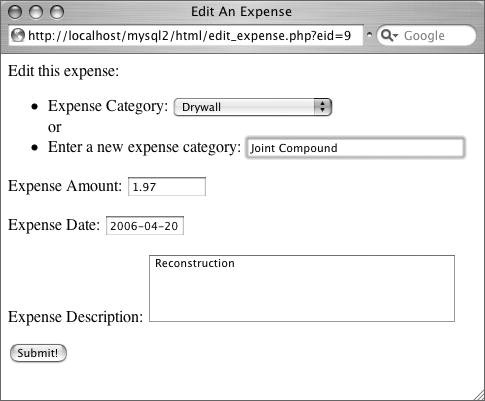Click the Edit this expense heading text
485x401 pixels.
[x=63, y=71]
